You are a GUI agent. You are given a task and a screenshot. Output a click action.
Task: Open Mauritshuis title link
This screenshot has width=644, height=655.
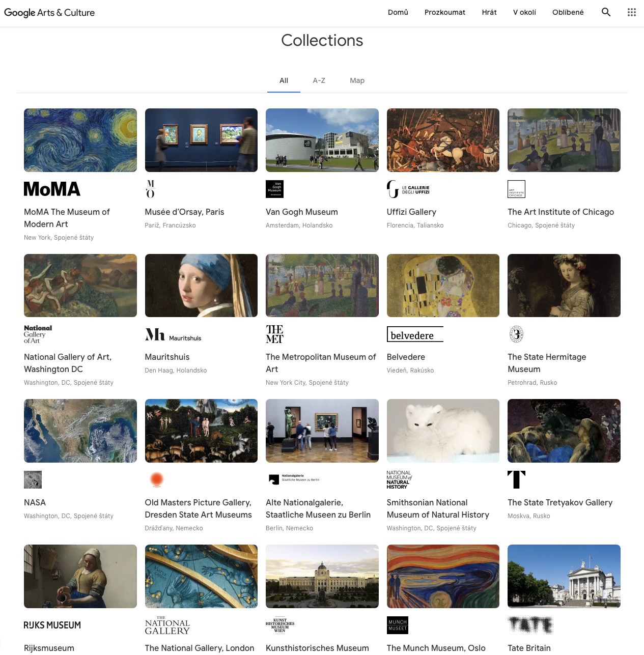pos(167,357)
